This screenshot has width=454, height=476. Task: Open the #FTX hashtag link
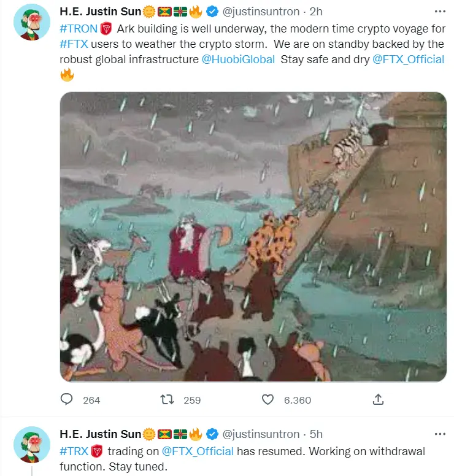(x=74, y=44)
